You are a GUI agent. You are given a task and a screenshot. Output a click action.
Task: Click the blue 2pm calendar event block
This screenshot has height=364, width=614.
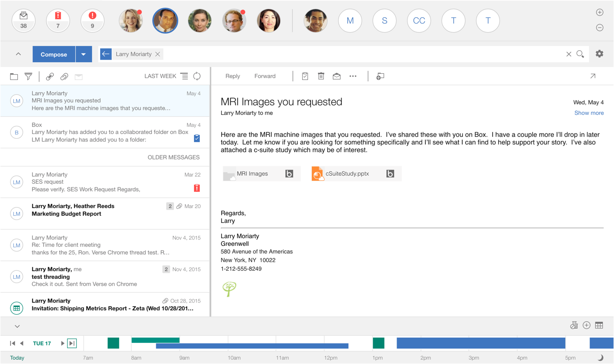coord(481,343)
